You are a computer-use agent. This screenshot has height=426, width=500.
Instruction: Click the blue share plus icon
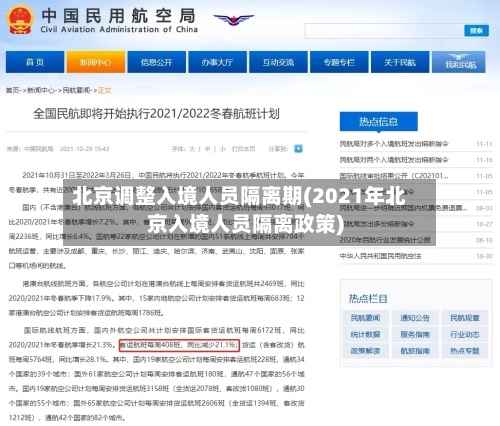pyautogui.click(x=298, y=149)
